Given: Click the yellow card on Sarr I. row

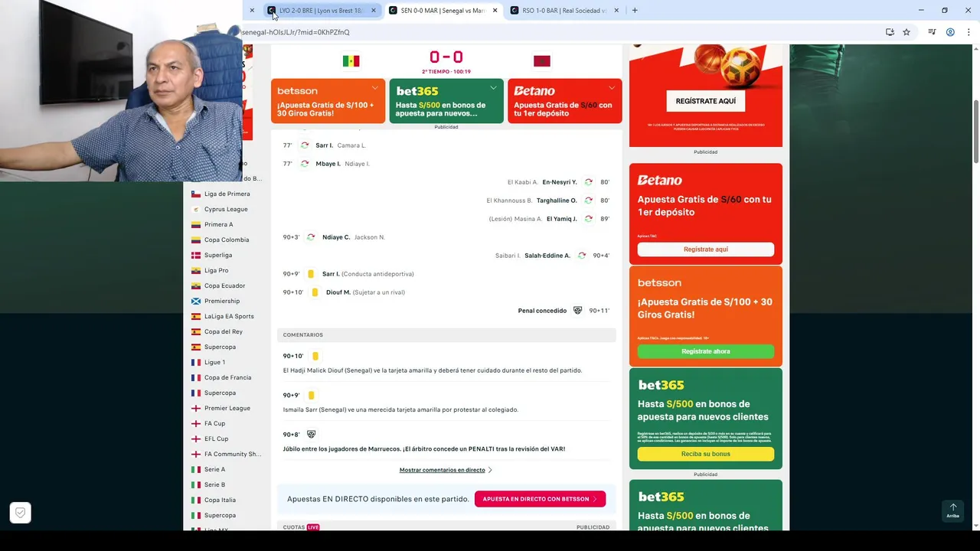Looking at the screenshot, I should pos(311,274).
